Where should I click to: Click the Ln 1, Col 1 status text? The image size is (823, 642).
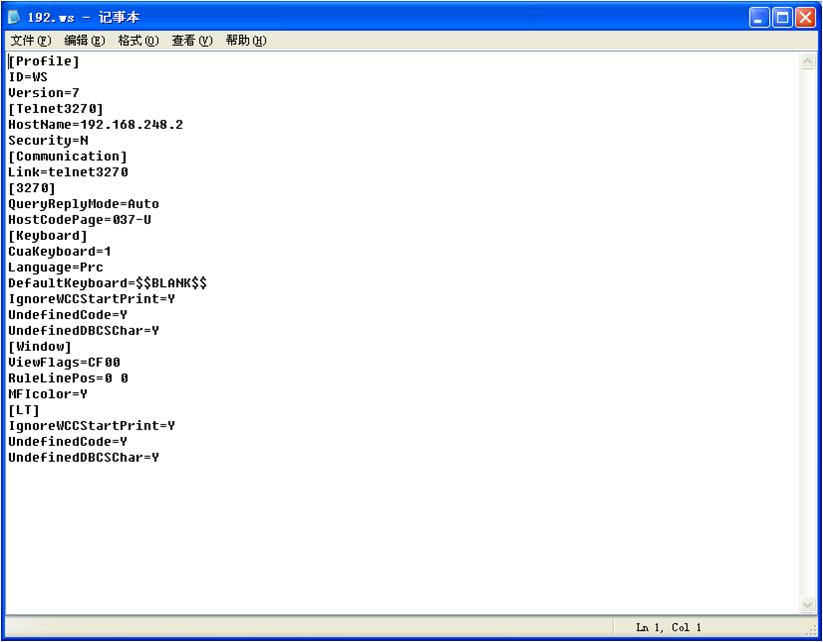[668, 627]
